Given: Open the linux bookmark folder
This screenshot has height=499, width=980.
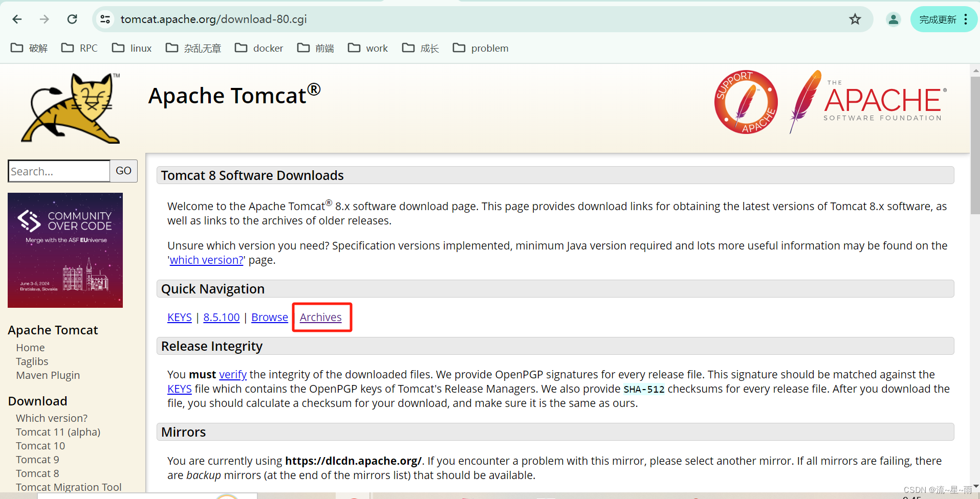Looking at the screenshot, I should coord(132,48).
